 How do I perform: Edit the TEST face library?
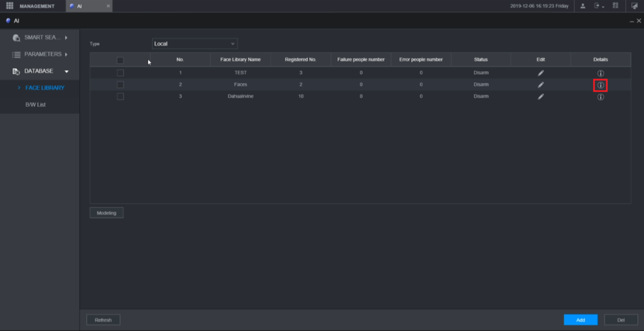(x=541, y=73)
